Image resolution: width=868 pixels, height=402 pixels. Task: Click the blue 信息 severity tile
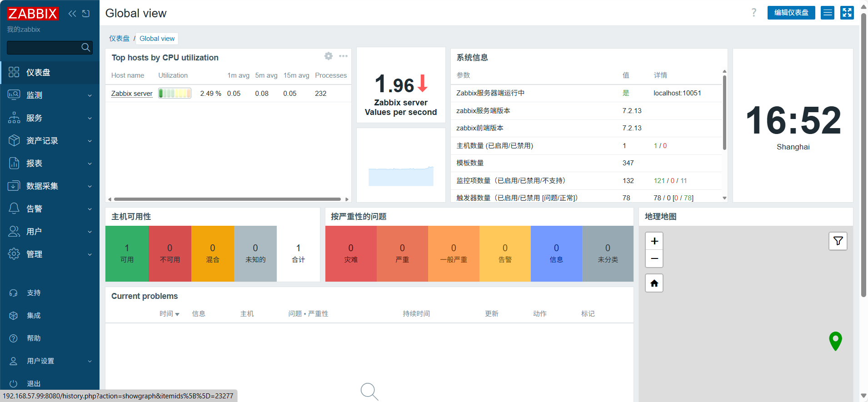[556, 253]
